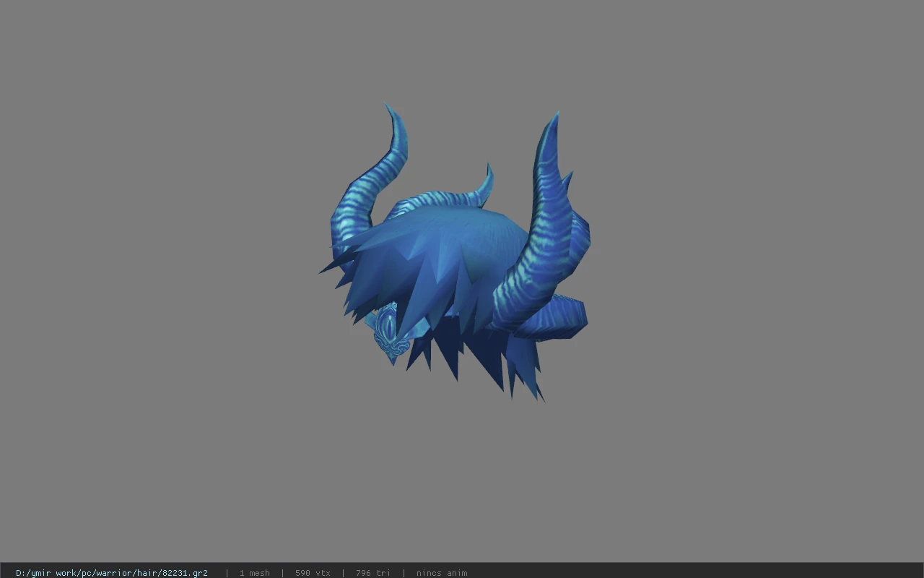Click the '1 mesh' status entry
Image resolution: width=924 pixels, height=578 pixels.
click(x=254, y=572)
